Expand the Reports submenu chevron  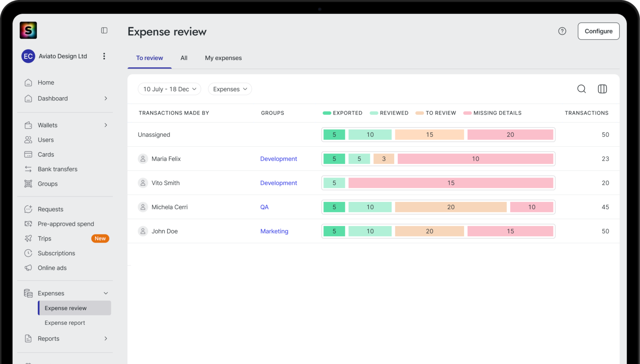106,338
